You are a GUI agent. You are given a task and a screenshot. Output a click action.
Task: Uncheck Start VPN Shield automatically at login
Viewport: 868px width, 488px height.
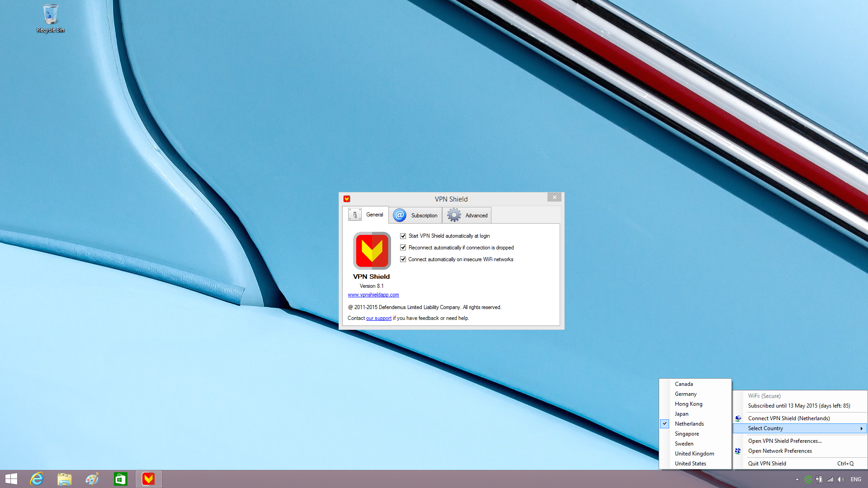403,236
